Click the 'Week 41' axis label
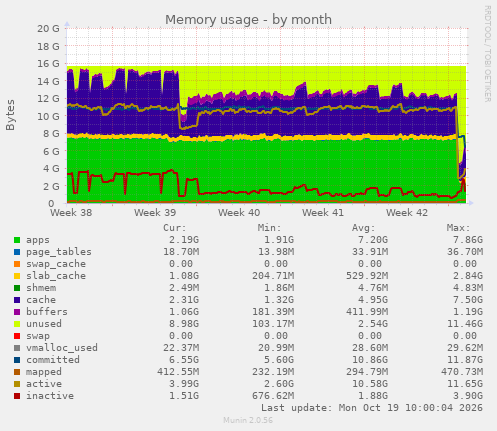The width and height of the screenshot is (497, 431). [323, 213]
